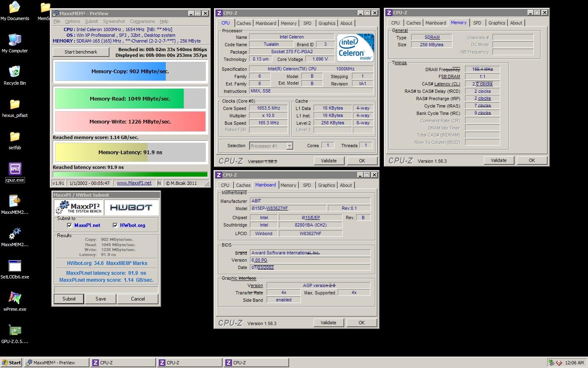Open the Comparisons menu in MaxxMEM²
Image resolution: width=588 pixels, height=368 pixels.
tap(143, 21)
